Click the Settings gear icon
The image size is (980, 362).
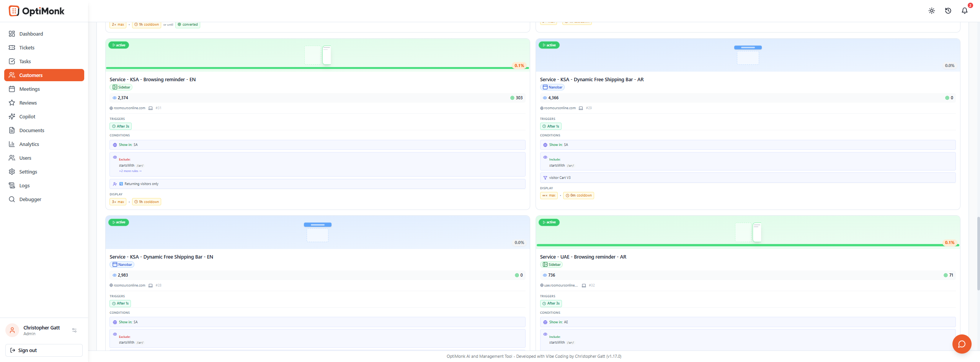12,172
